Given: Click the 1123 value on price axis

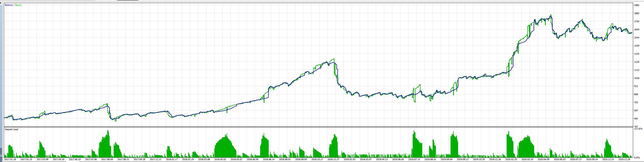Looking at the screenshot, I should pos(637,70).
